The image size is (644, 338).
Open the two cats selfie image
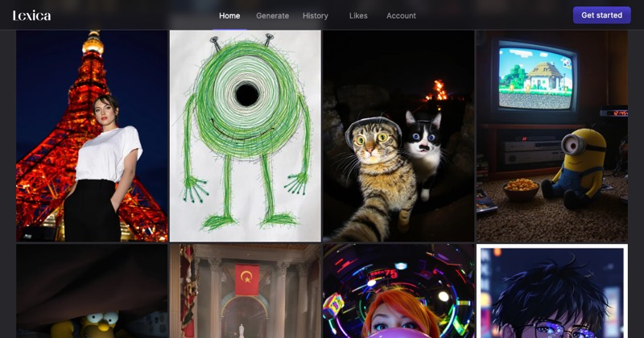(x=398, y=135)
